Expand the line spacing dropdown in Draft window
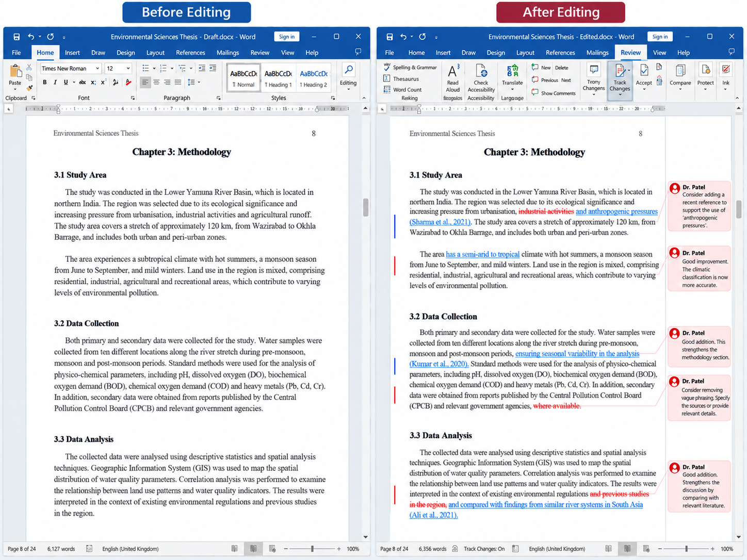 click(199, 83)
